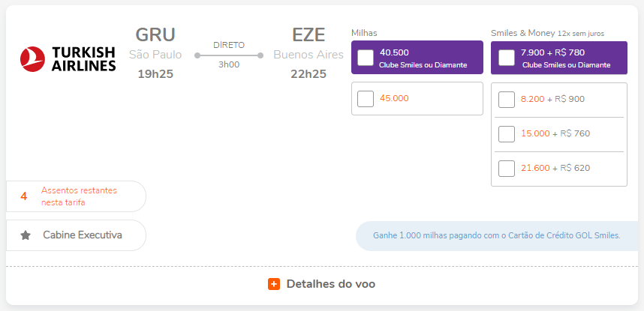Choose the 8.200 + R$ 900 checkbox
Image resolution: width=644 pixels, height=311 pixels.
[507, 99]
